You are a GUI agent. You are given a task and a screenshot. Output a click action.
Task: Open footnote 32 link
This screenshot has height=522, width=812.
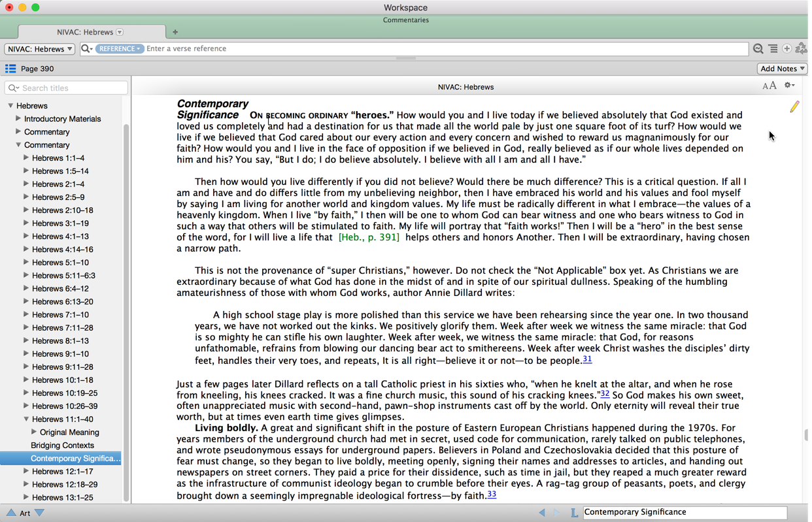coord(605,394)
